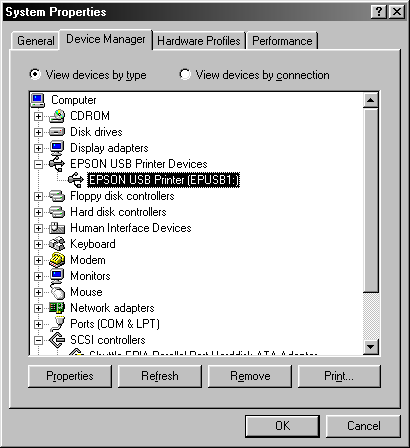
Task: Select the Modem telephone icon
Action: [57, 260]
